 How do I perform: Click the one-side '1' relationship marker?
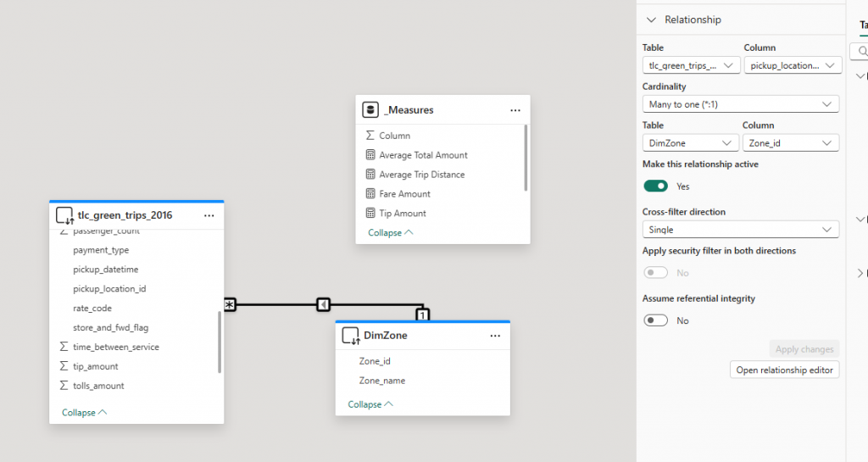click(422, 314)
